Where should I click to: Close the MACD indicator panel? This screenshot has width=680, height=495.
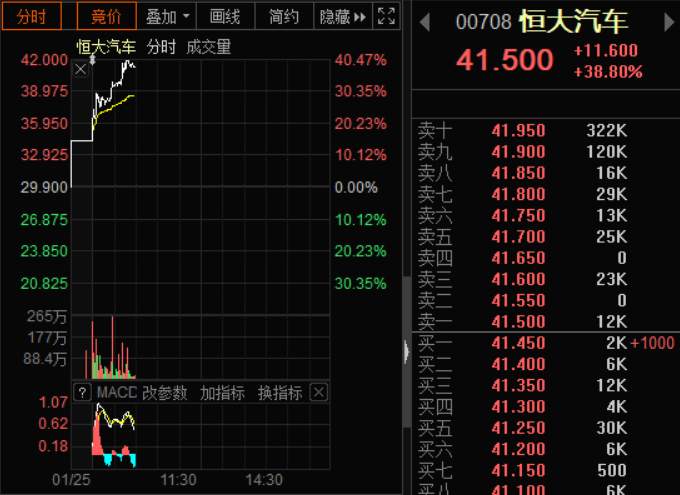click(x=318, y=393)
